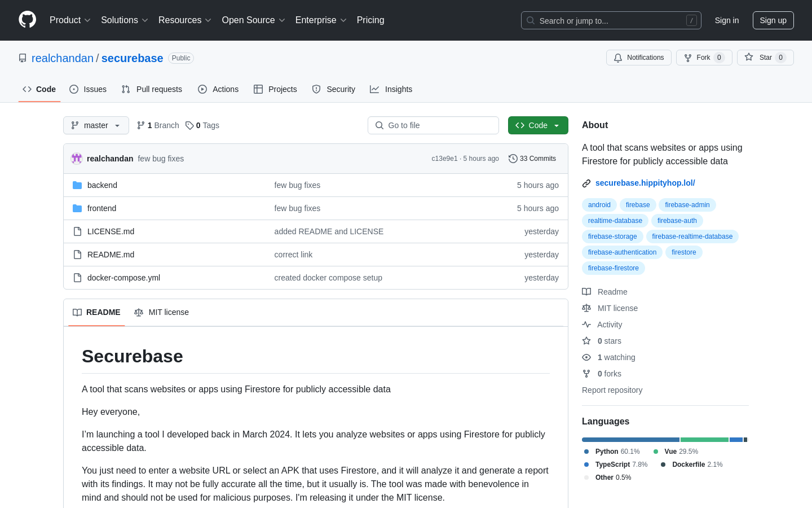Click the scales icon beside MIT license in About
Image resolution: width=812 pixels, height=508 pixels.
coord(586,308)
